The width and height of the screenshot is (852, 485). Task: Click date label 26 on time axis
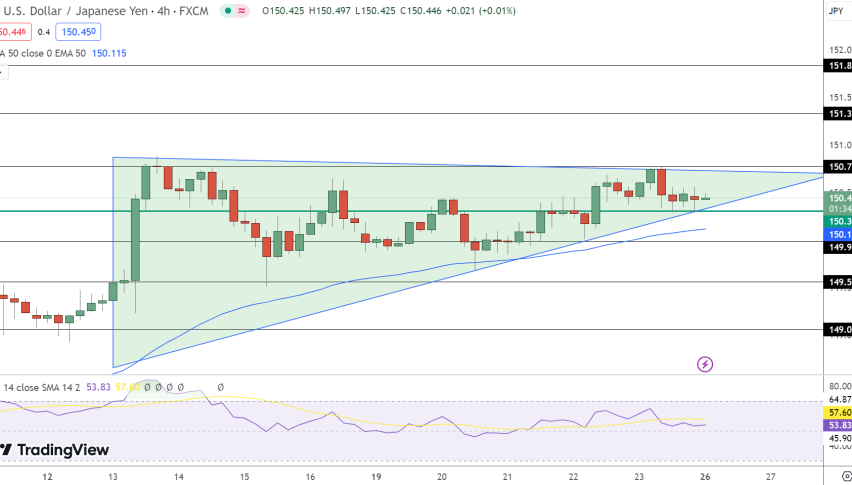[x=705, y=477]
